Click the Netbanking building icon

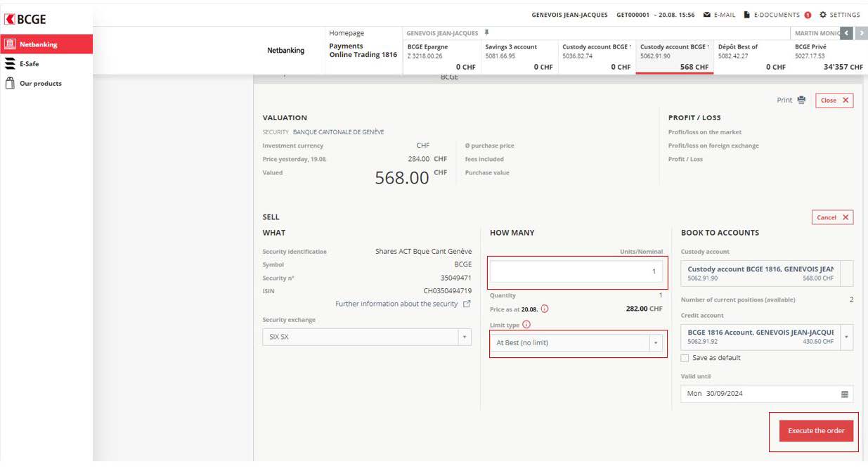pyautogui.click(x=10, y=44)
